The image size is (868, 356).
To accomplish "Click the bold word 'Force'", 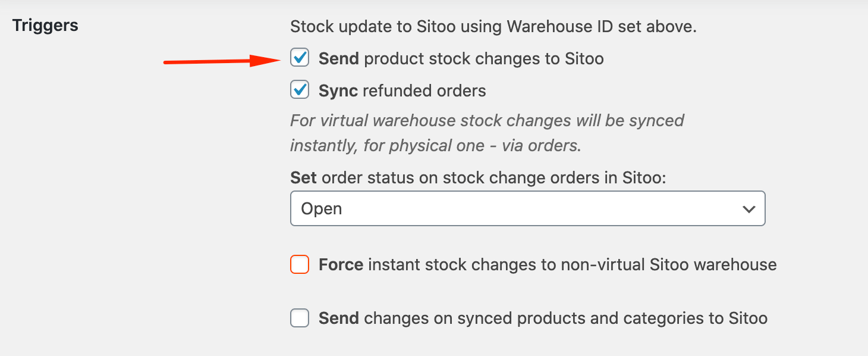I will point(341,265).
